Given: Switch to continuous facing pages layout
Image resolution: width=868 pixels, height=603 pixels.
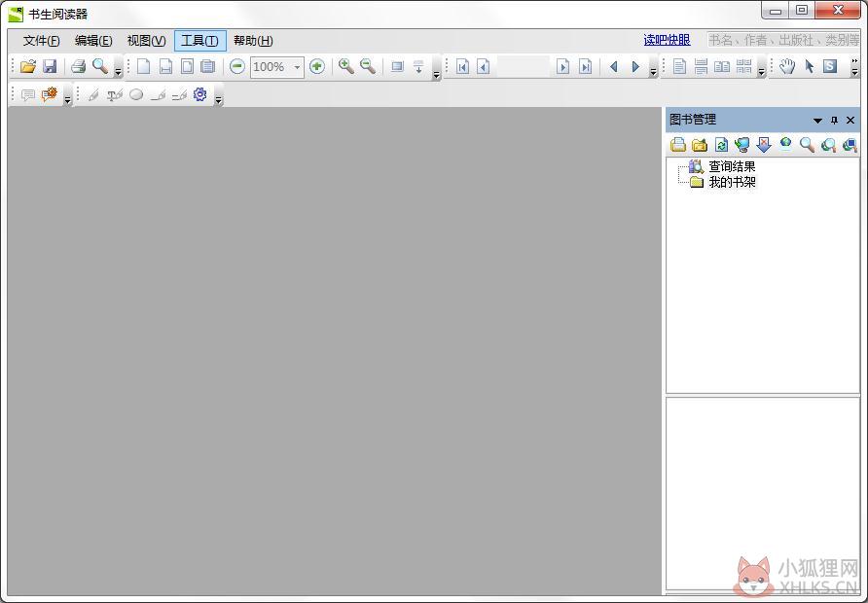Looking at the screenshot, I should tap(744, 67).
